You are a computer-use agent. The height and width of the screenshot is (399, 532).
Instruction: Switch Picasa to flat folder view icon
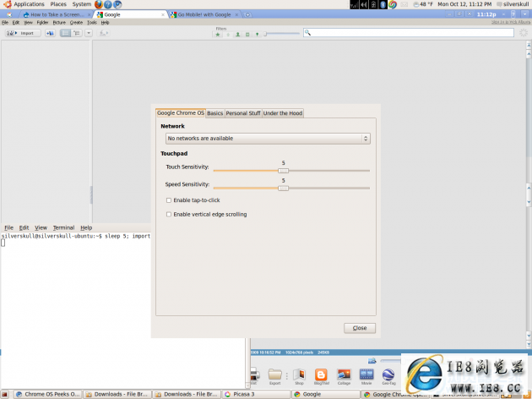pyautogui.click(x=65, y=33)
